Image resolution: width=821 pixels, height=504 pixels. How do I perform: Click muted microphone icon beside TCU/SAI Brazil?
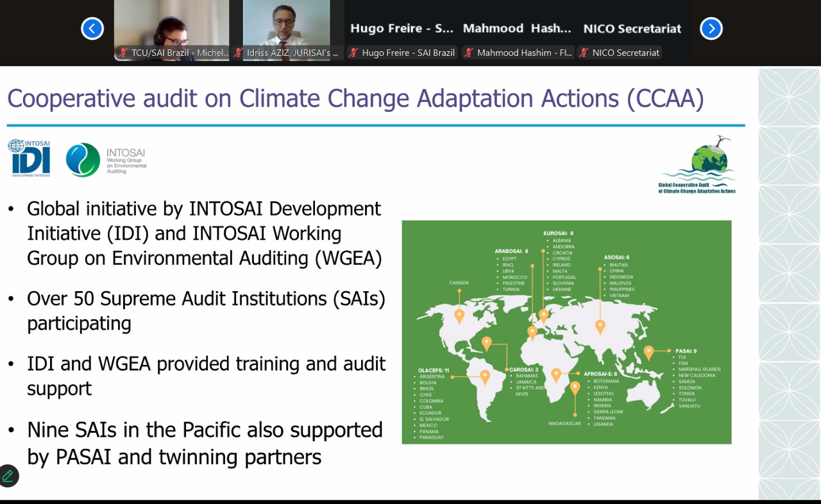[x=123, y=53]
